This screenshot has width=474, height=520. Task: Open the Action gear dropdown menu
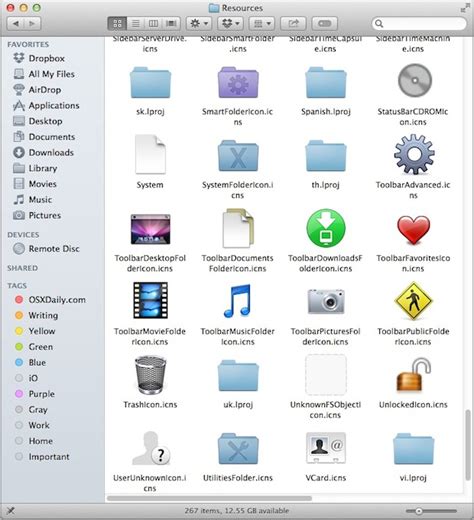199,23
